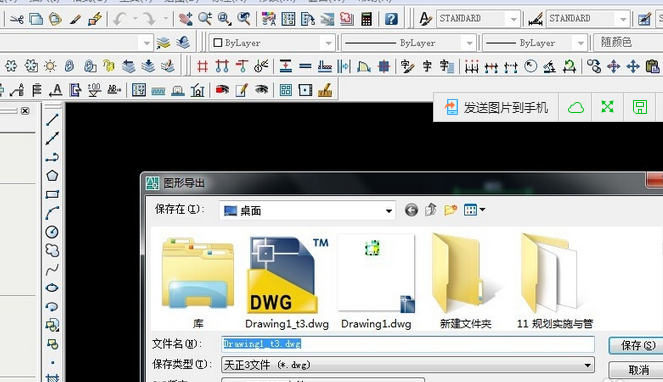Click the dimension circle radius icon
This screenshot has height=382, width=663.
[x=530, y=66]
